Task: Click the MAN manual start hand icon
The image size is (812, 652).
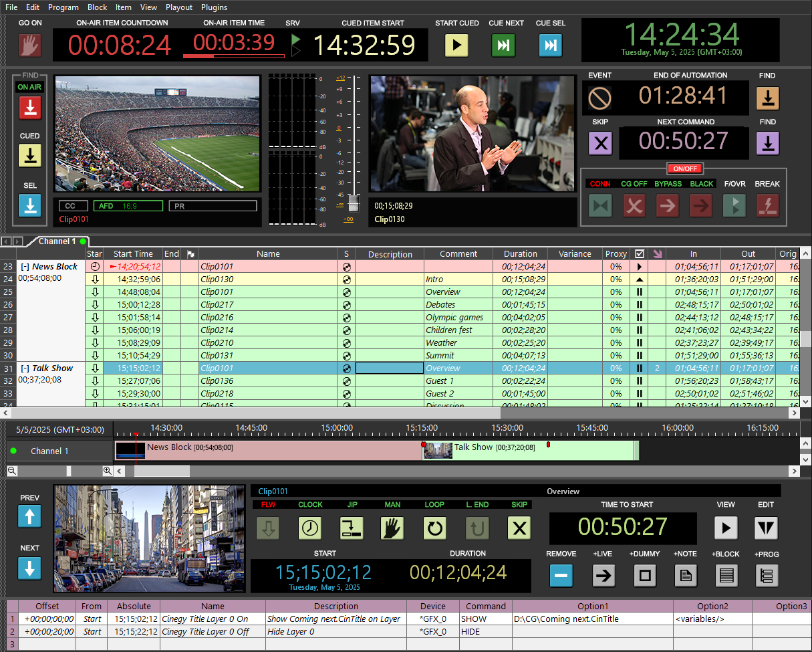Action: coord(392,528)
